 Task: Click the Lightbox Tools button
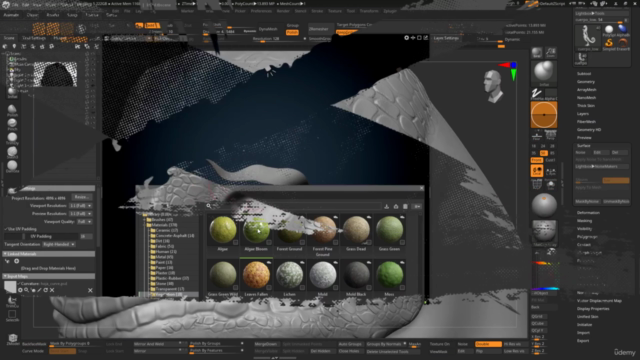[602, 13]
